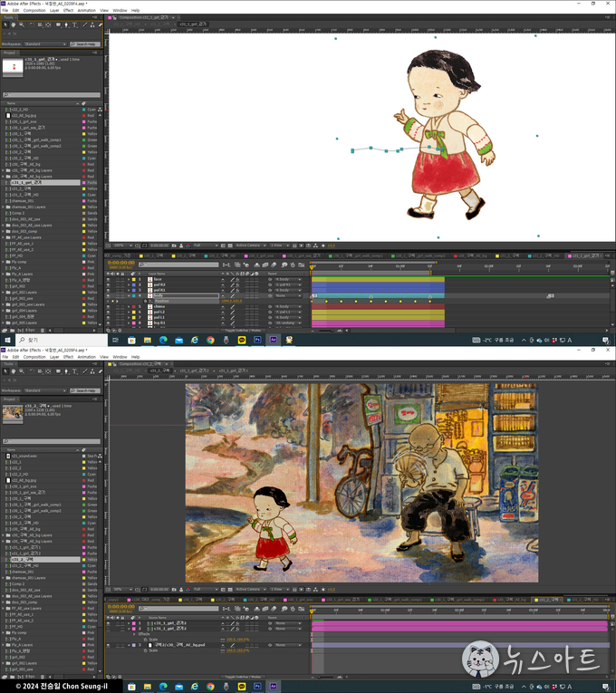Click Toggle Switches / Modes in bottom timeline
The width and height of the screenshot is (616, 693).
tap(241, 677)
